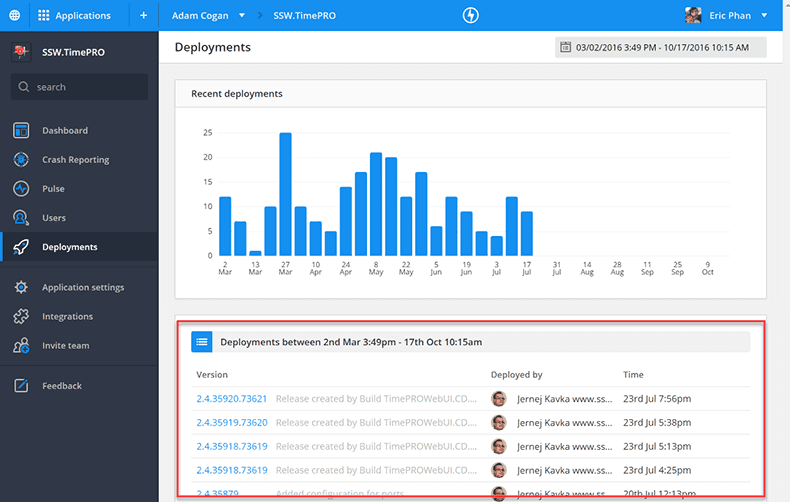Click the search box in sidebar
The height and width of the screenshot is (502, 790).
pyautogui.click(x=80, y=87)
